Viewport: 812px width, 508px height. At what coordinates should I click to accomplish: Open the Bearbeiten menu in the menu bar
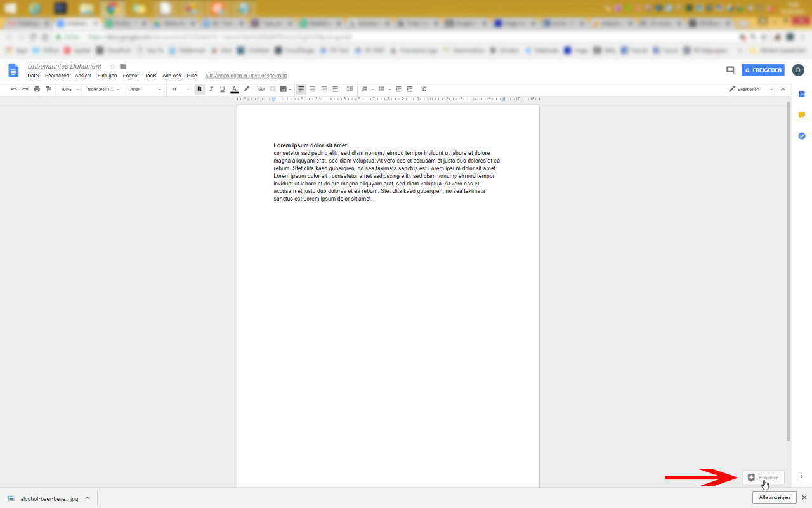tap(57, 76)
